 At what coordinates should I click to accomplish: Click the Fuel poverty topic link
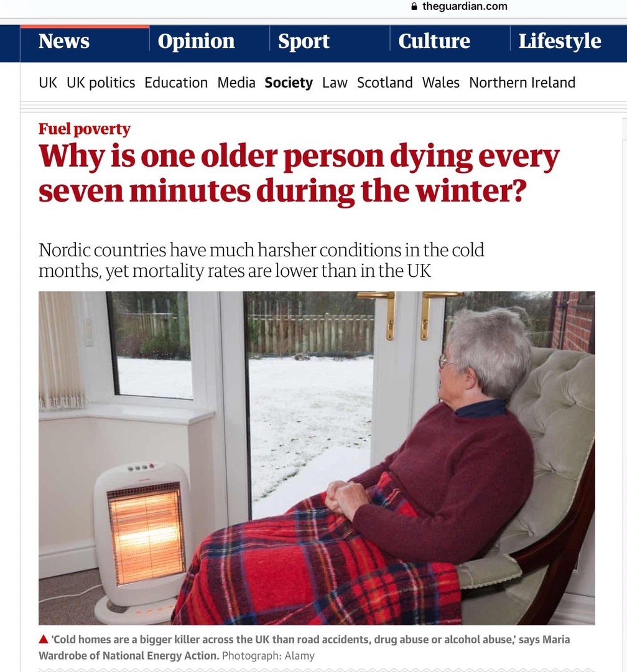pyautogui.click(x=85, y=129)
